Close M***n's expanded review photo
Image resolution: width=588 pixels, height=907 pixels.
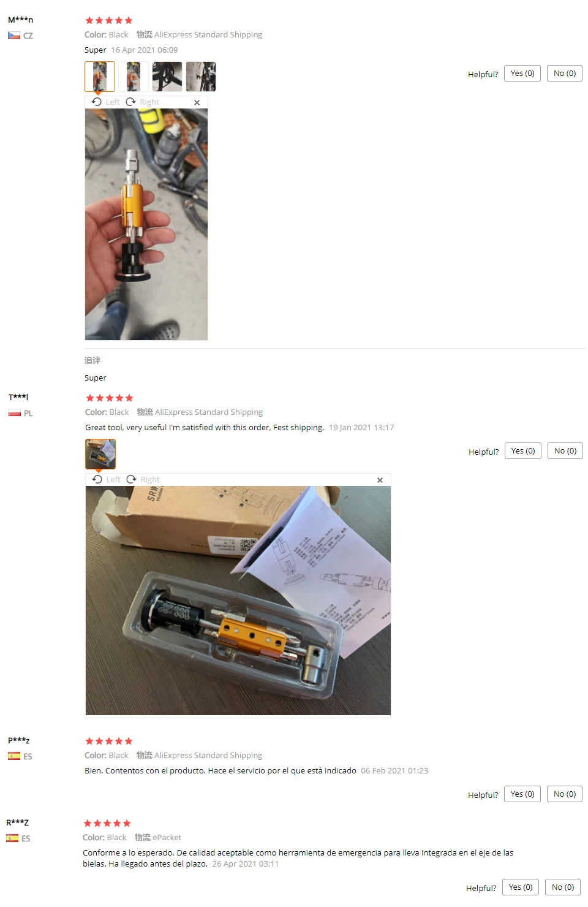tap(197, 102)
